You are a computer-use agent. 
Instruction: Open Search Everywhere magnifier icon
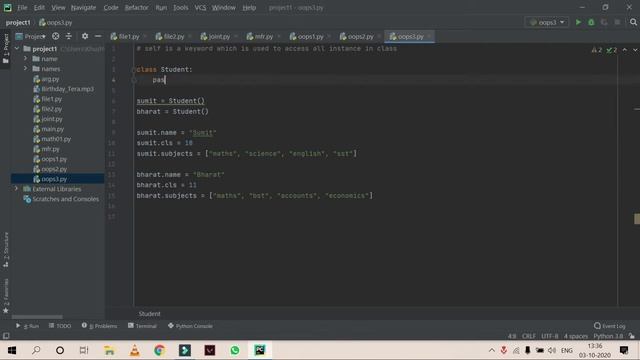(633, 22)
